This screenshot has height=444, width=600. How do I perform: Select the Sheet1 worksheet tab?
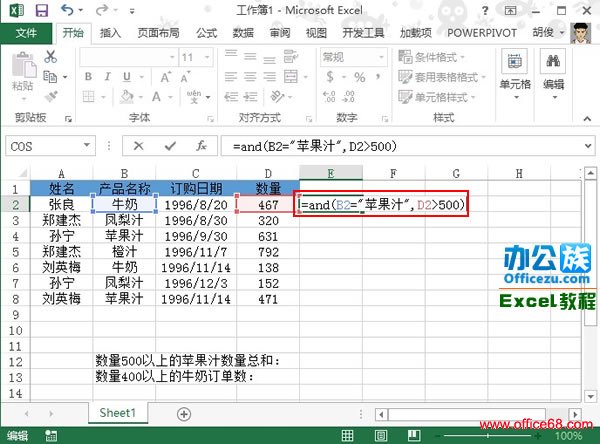pos(118,413)
